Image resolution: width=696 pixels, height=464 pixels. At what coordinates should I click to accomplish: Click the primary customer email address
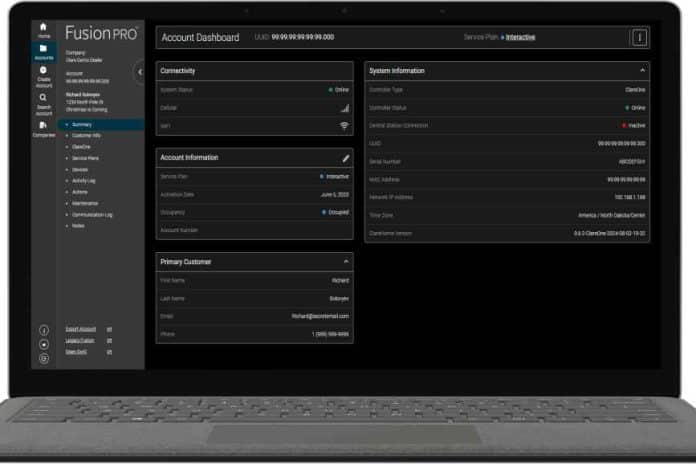tap(320, 316)
